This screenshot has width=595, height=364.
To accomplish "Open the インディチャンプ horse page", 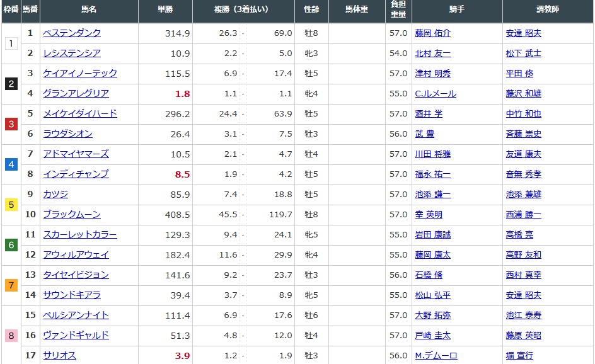I will coord(76,174).
